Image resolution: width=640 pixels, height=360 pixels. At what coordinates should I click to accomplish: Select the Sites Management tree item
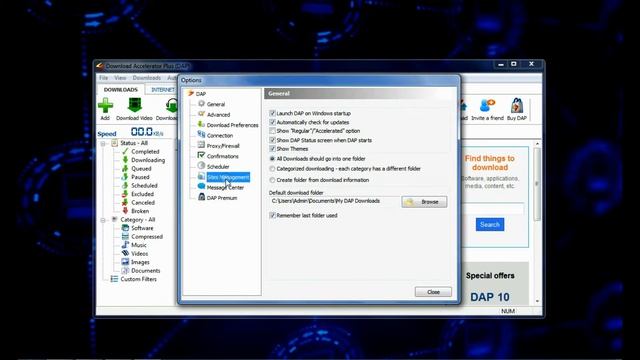pos(228,177)
